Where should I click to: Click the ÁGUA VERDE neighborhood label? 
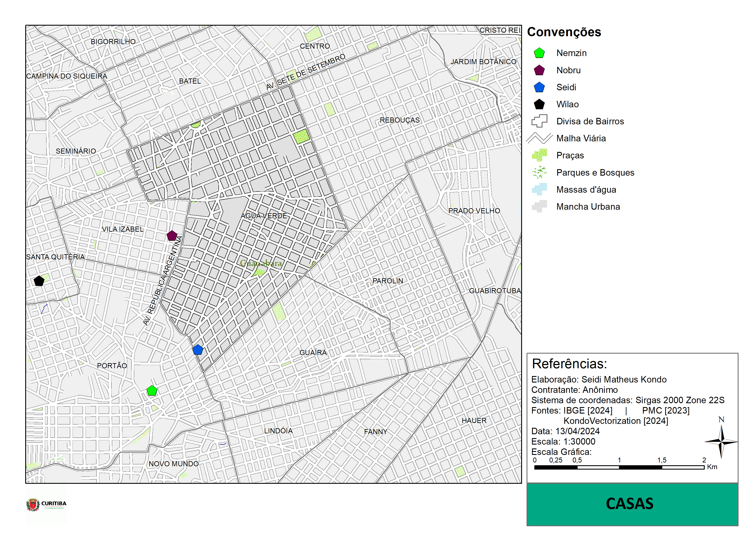pyautogui.click(x=264, y=216)
